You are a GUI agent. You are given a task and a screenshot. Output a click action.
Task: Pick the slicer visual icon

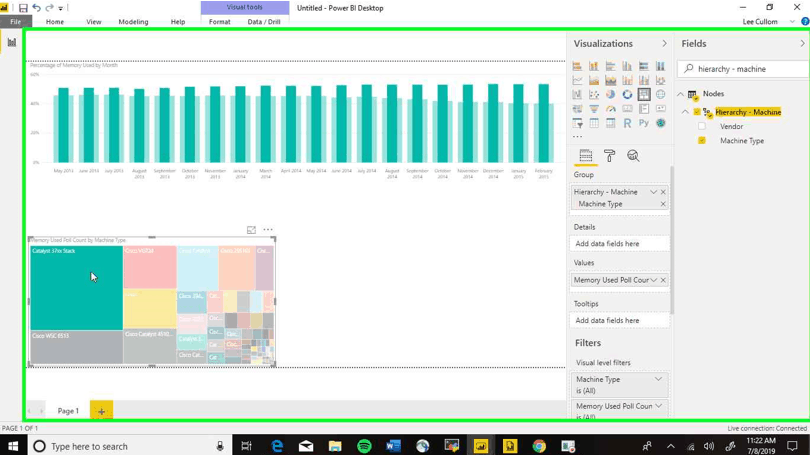[x=577, y=123]
